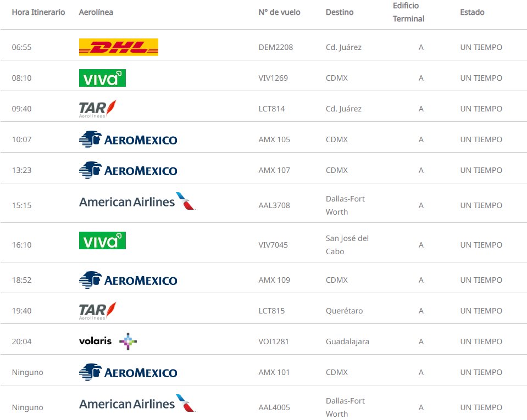The height and width of the screenshot is (420, 527).
Task: Select the American Airlines logo for AAL4005
Action: (x=137, y=404)
